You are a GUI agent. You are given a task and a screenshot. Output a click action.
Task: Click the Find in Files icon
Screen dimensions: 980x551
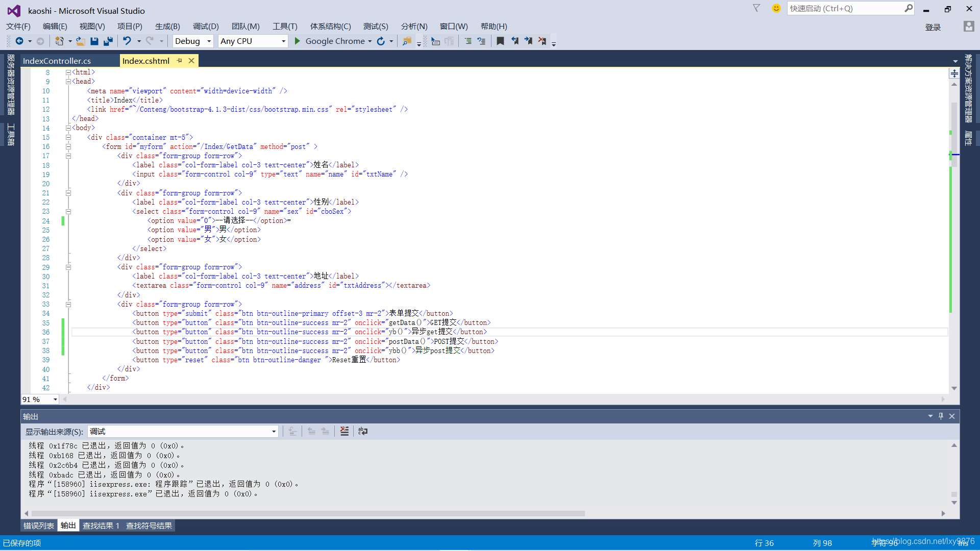407,41
